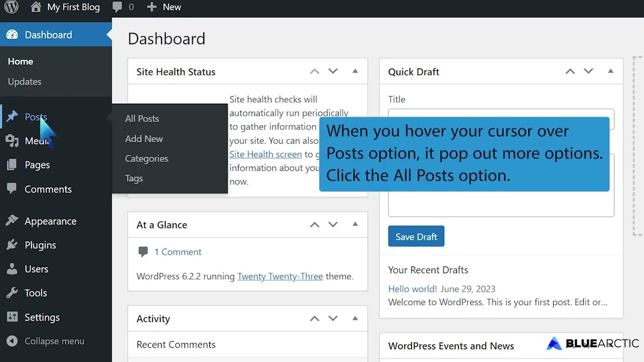Open the Hello world! draft link
644x362 pixels.
click(413, 289)
